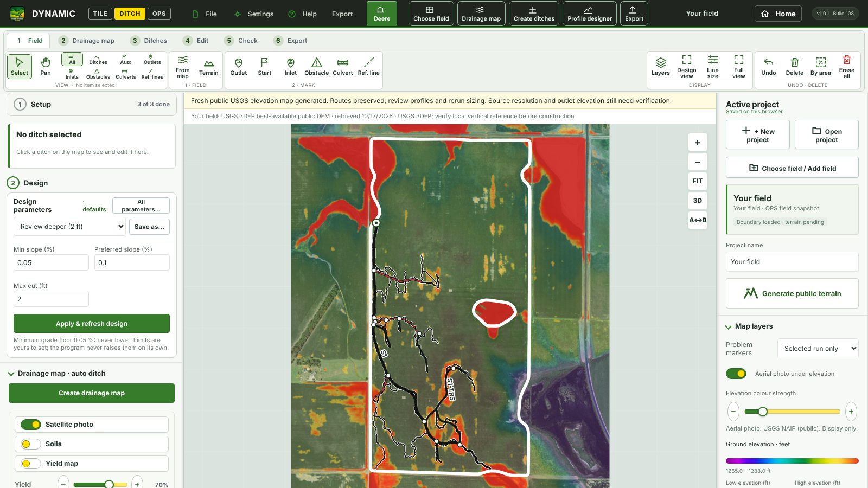Screen dimensions: 868x488
Task: Open the File menu
Action: pyautogui.click(x=205, y=14)
